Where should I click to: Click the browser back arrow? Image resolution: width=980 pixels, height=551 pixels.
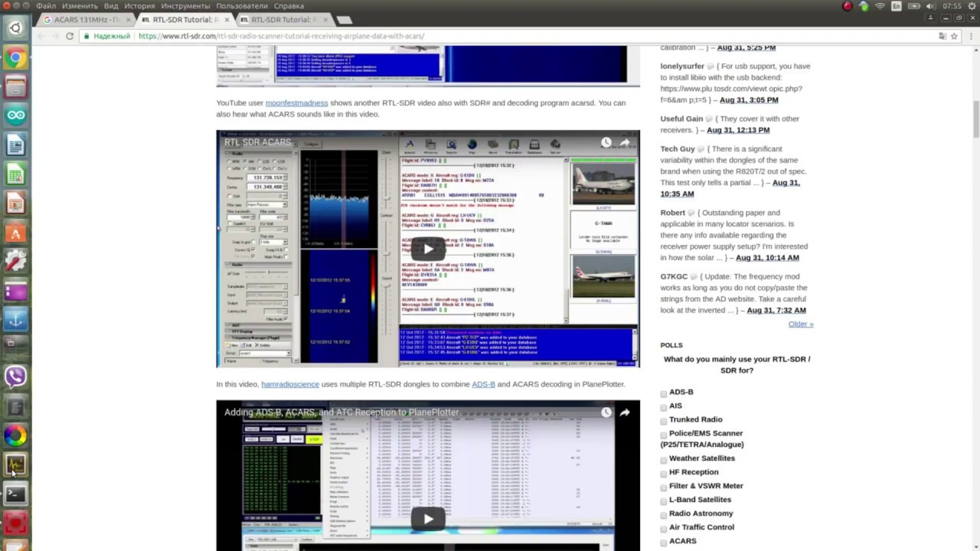[x=41, y=36]
